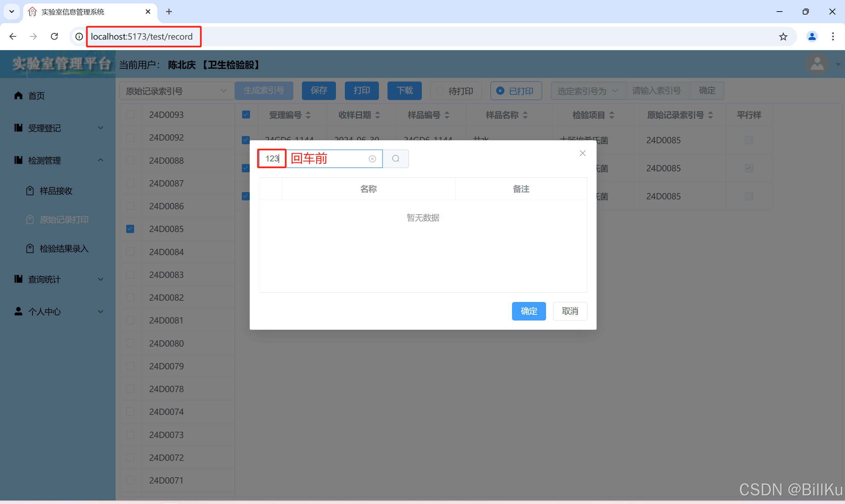Click the 取消 button in the dialog

click(570, 311)
